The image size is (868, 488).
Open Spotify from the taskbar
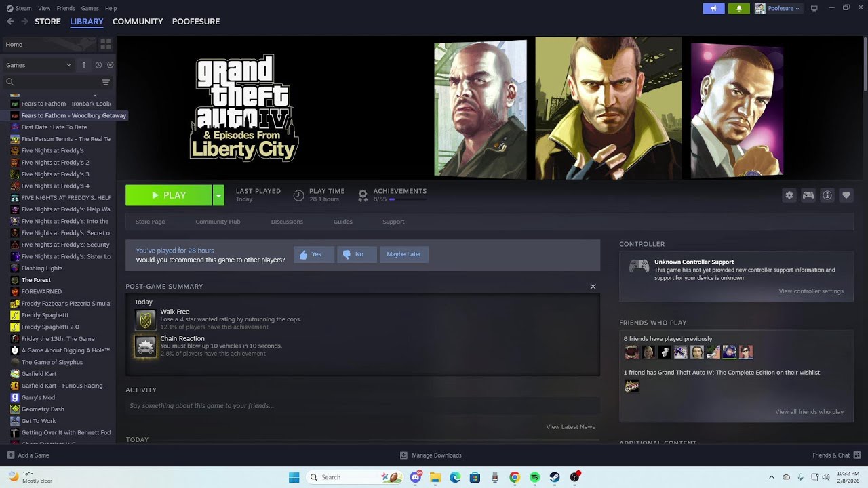pos(534,477)
